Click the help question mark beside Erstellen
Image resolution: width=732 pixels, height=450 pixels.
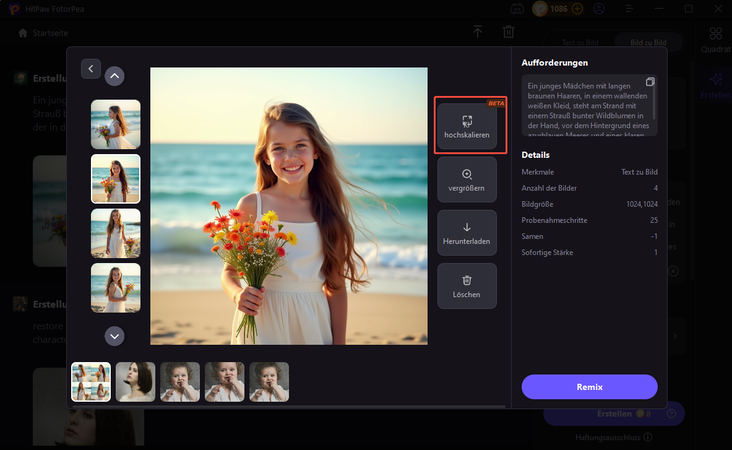click(x=671, y=414)
